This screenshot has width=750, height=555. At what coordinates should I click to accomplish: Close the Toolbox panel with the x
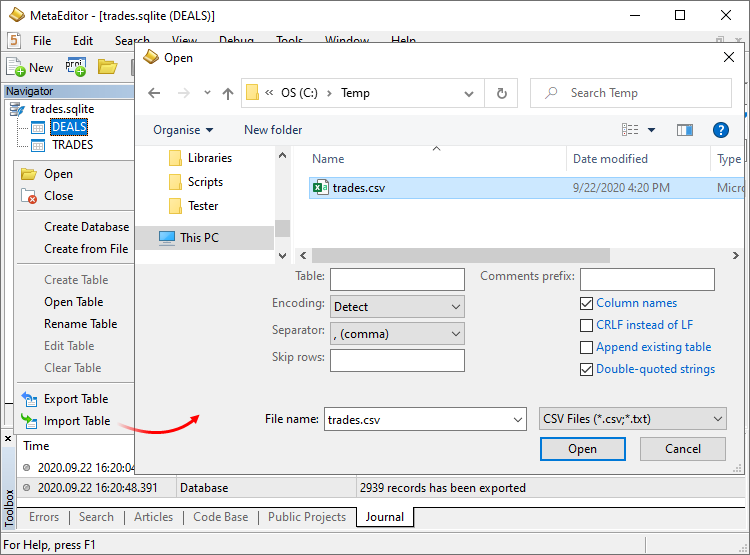[8, 438]
